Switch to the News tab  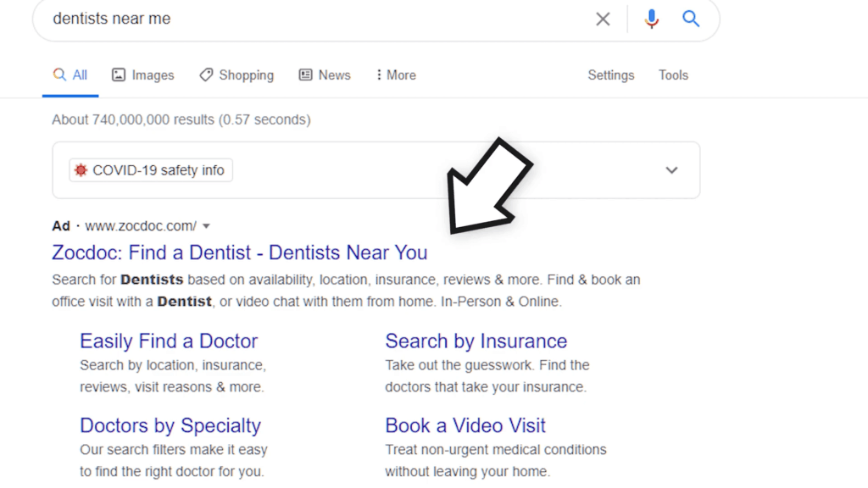click(325, 75)
